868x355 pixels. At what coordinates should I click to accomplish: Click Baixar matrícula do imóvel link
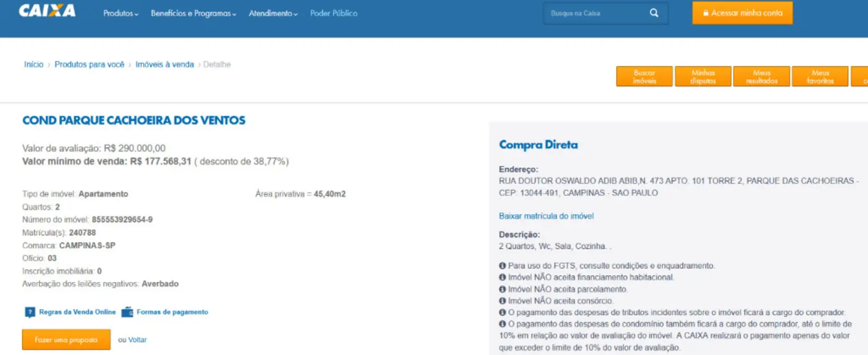[546, 216]
